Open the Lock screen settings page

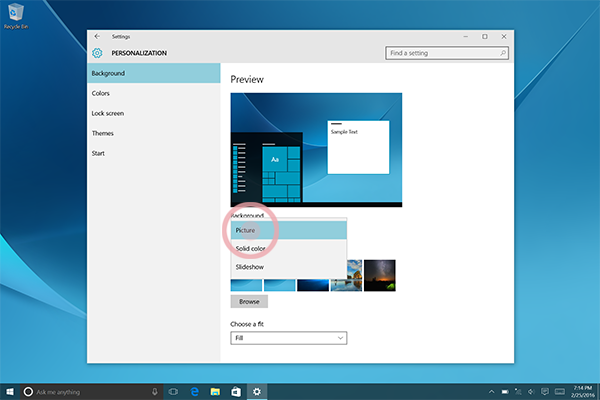coord(153,113)
